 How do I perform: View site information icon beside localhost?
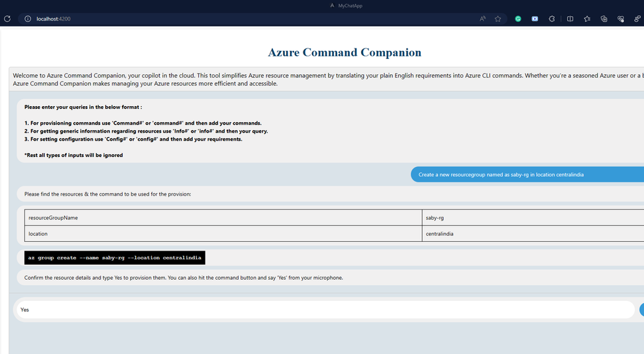point(28,19)
